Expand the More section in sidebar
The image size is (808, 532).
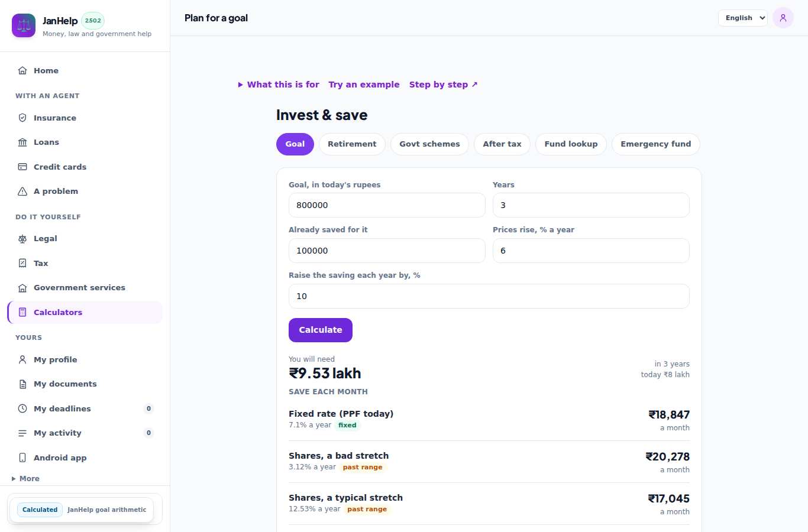(26, 479)
